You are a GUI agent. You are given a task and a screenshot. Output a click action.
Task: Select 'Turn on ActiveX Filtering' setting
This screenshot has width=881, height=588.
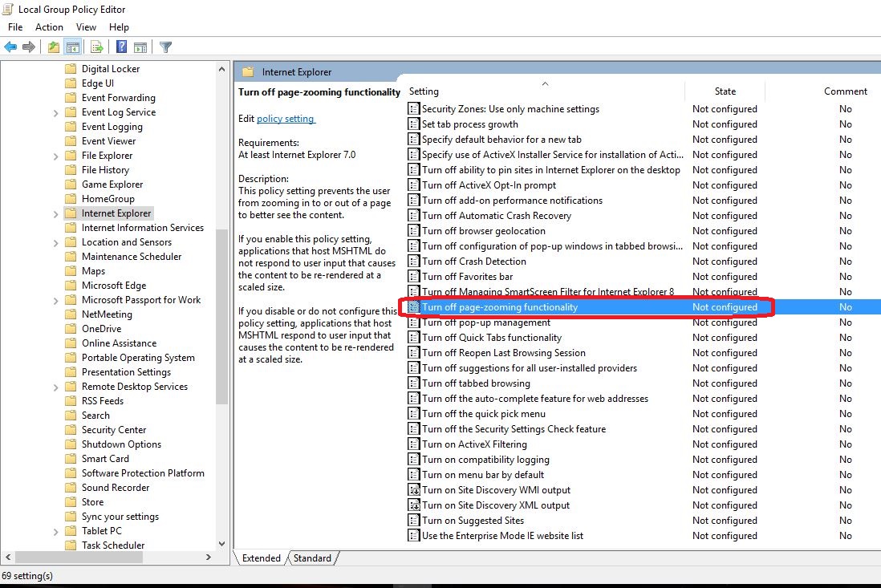[x=474, y=444]
